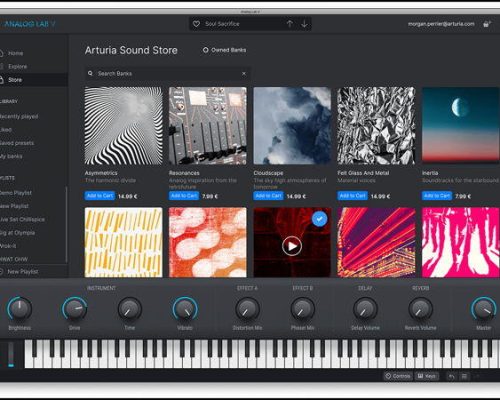This screenshot has height=400, width=500.
Task: Toggle the Owned Banks filter
Action: click(x=224, y=50)
